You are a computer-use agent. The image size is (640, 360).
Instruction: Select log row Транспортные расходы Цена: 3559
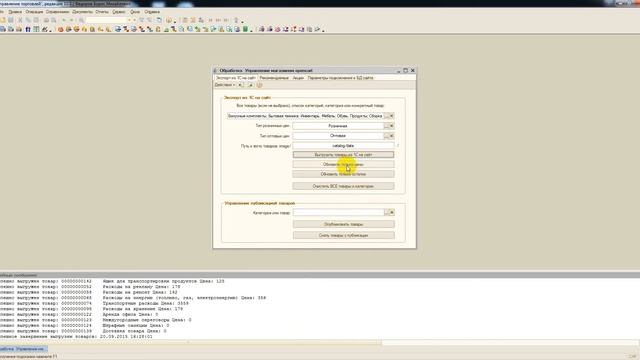tap(94, 303)
